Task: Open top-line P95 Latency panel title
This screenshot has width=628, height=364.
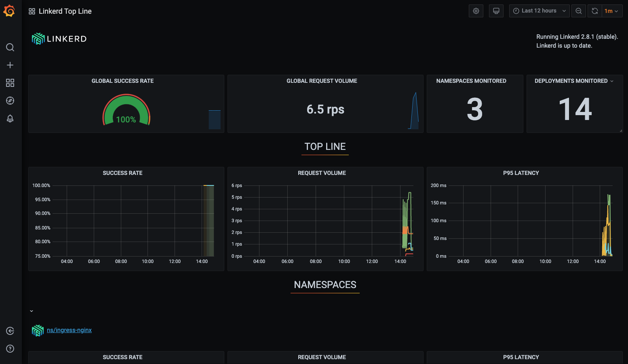Action: click(521, 173)
